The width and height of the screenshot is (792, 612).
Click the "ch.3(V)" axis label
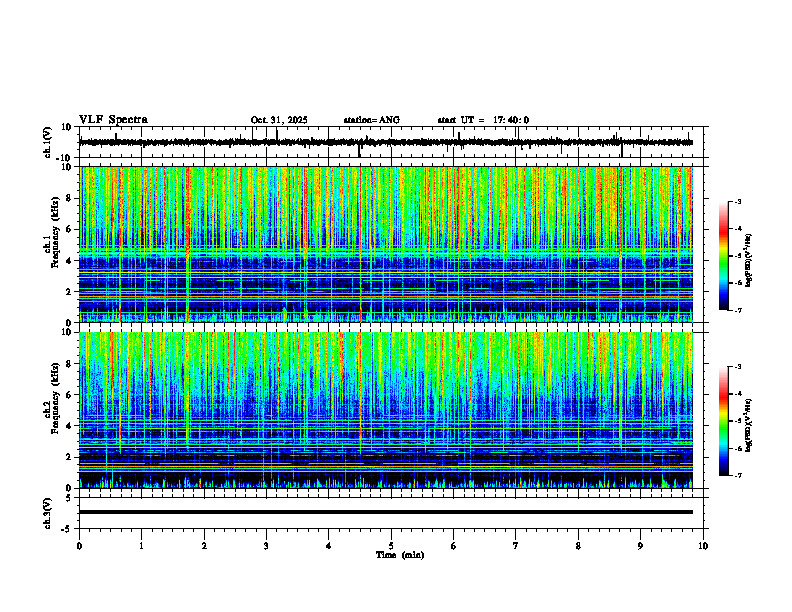[x=47, y=513]
